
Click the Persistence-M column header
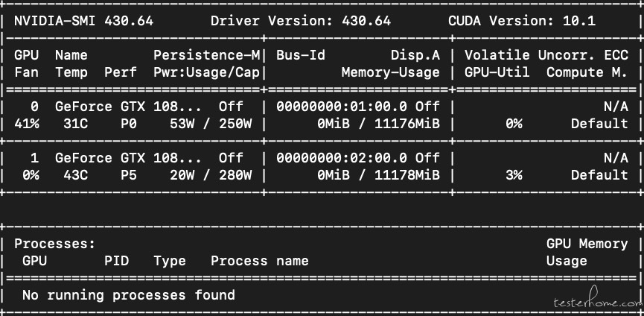206,55
